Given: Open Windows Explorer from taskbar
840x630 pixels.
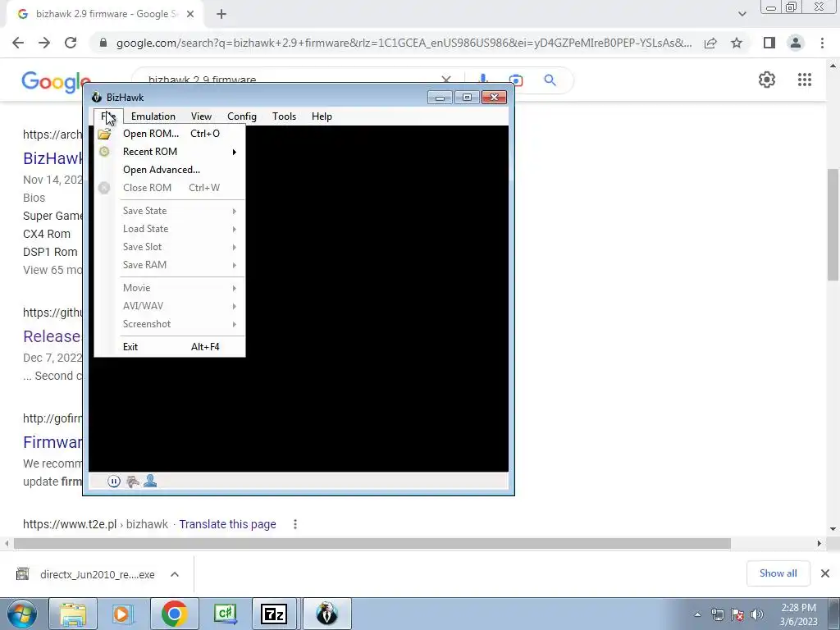Looking at the screenshot, I should click(73, 614).
